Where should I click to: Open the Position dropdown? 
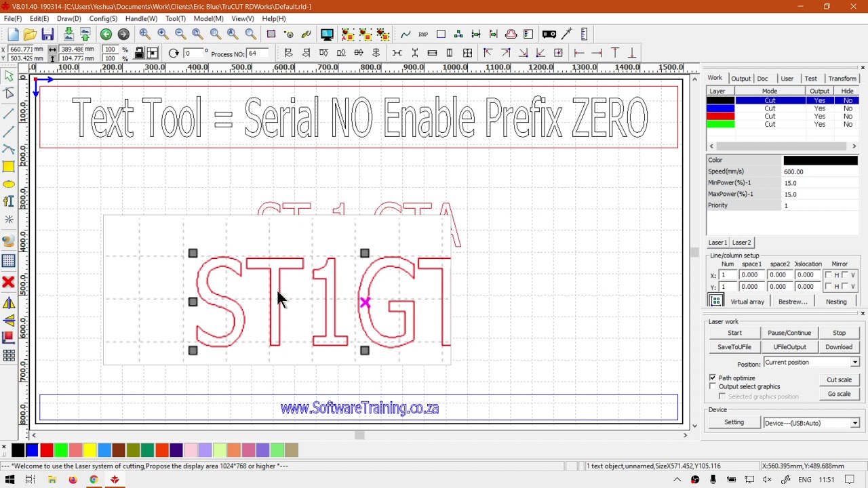854,363
